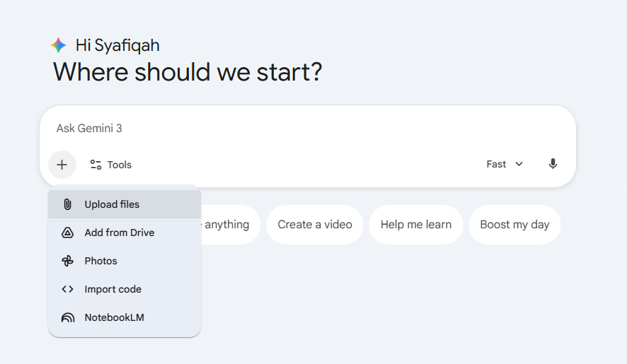627x364 pixels.
Task: Open NotebookLM from the menu
Action: tap(125, 317)
